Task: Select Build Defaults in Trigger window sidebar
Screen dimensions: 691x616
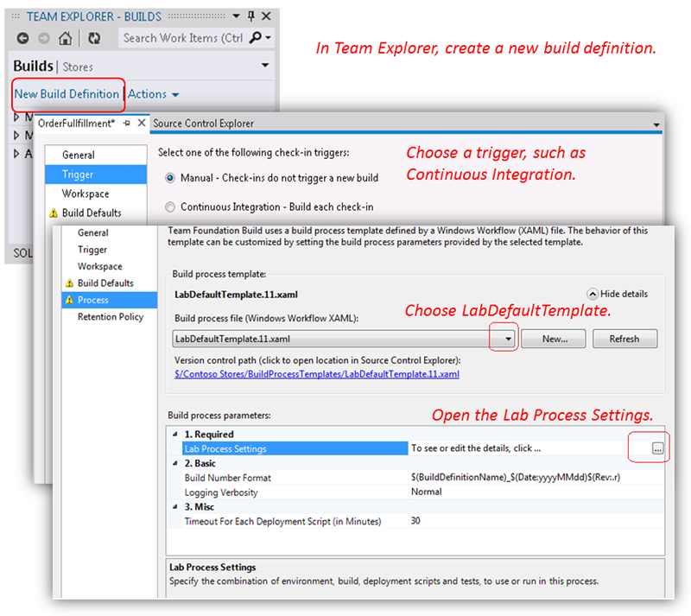Action: [96, 213]
